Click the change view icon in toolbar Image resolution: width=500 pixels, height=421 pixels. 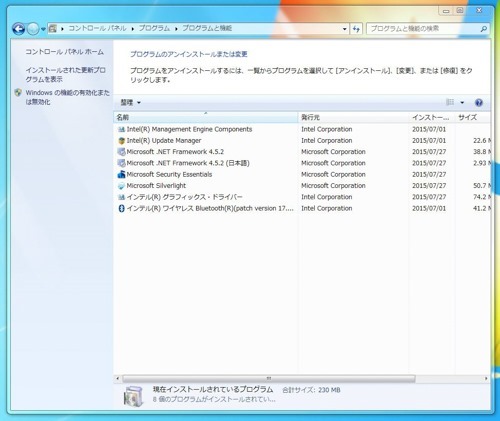(x=450, y=102)
